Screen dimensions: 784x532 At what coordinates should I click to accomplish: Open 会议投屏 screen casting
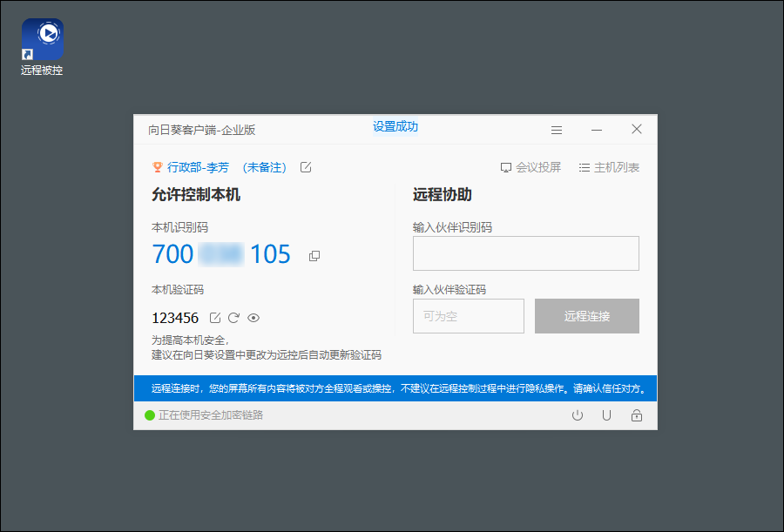tap(531, 167)
